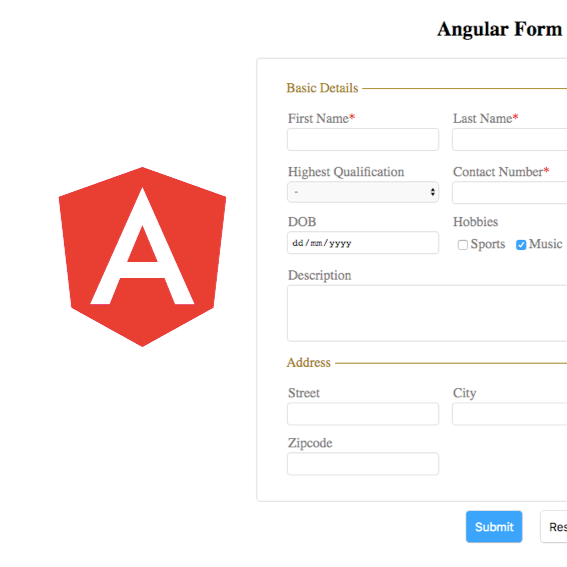Click the City label
Image resolution: width=567 pixels, height=567 pixels.
pyautogui.click(x=464, y=393)
